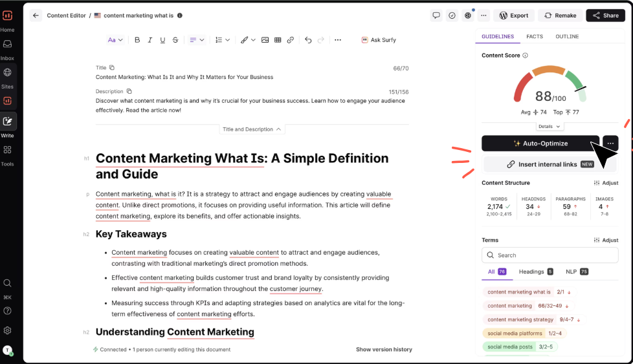
Task: Open the comments panel icon
Action: (x=436, y=16)
